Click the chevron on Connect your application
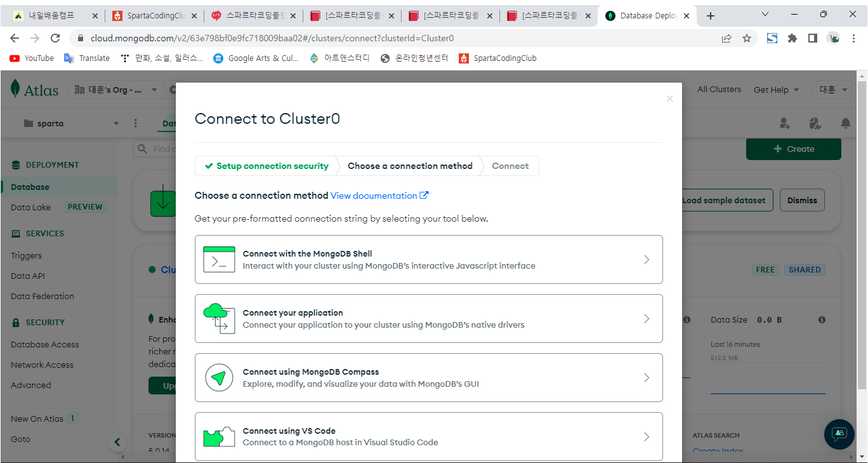 click(647, 318)
